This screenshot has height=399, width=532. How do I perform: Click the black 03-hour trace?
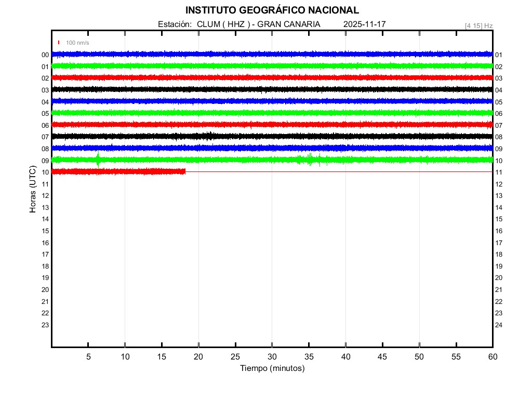tap(272, 89)
